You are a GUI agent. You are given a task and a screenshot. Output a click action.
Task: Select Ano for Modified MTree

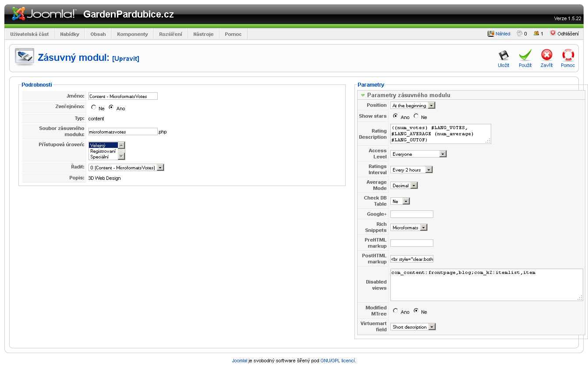coord(396,311)
